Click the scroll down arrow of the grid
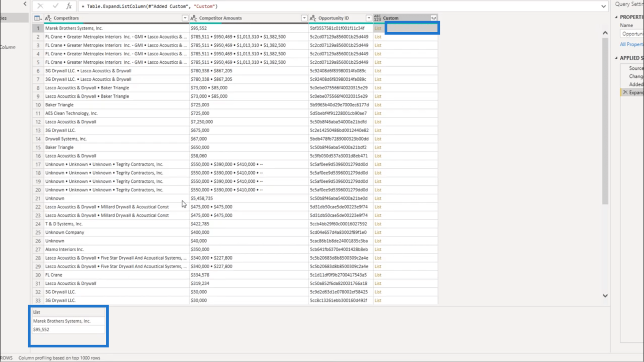Viewport: 644px width, 362px height. click(605, 296)
